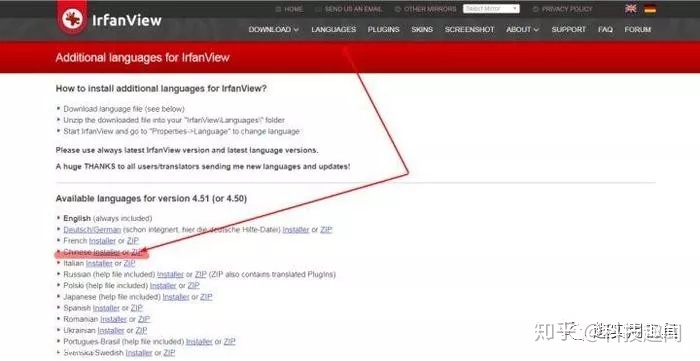Download the Chinese ZIP file
The width and height of the screenshot is (700, 361).
138,252
